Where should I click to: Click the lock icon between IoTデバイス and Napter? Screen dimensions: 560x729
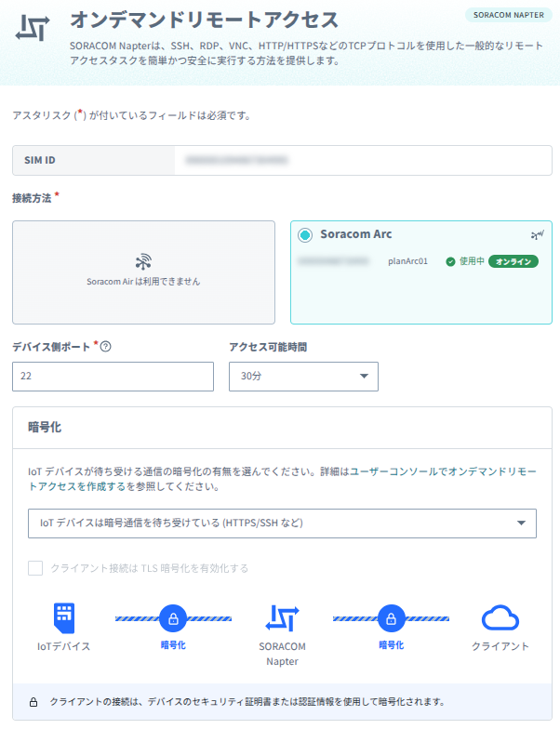coord(173,619)
